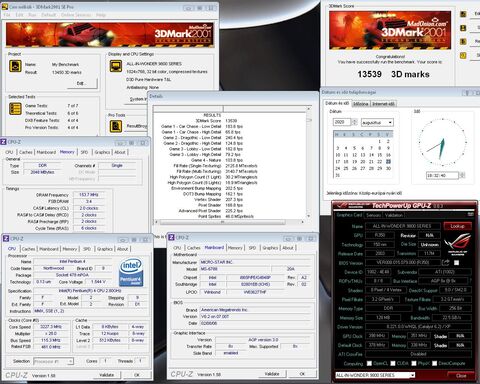The width and height of the screenshot is (480, 384).
Task: Click the CPU-Z title icon of Mainboard window
Action: (x=171, y=237)
